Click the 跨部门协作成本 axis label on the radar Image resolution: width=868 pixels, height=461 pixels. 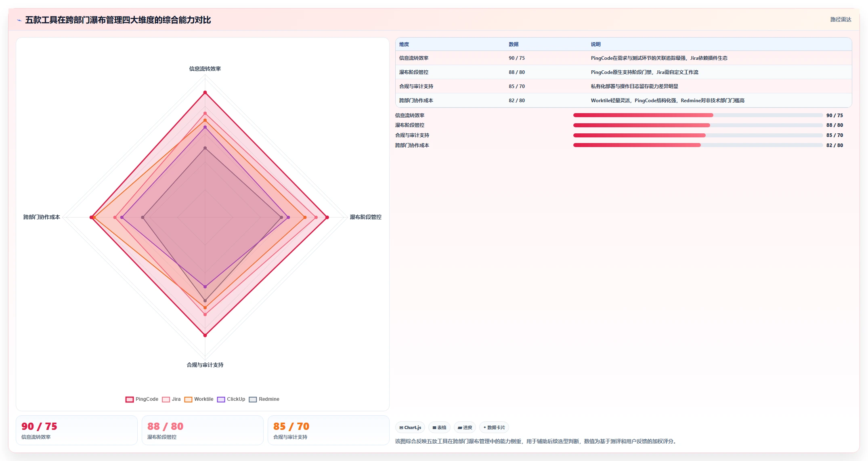[42, 217]
